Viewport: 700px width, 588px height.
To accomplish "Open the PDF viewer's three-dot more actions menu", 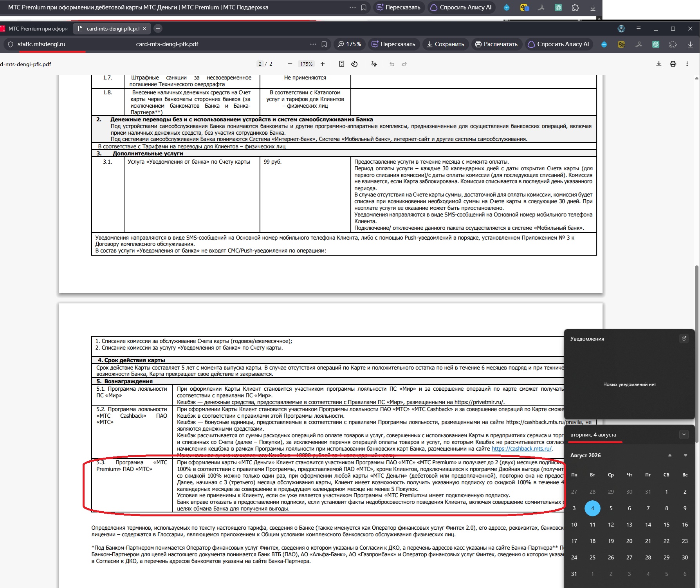I will [x=687, y=64].
